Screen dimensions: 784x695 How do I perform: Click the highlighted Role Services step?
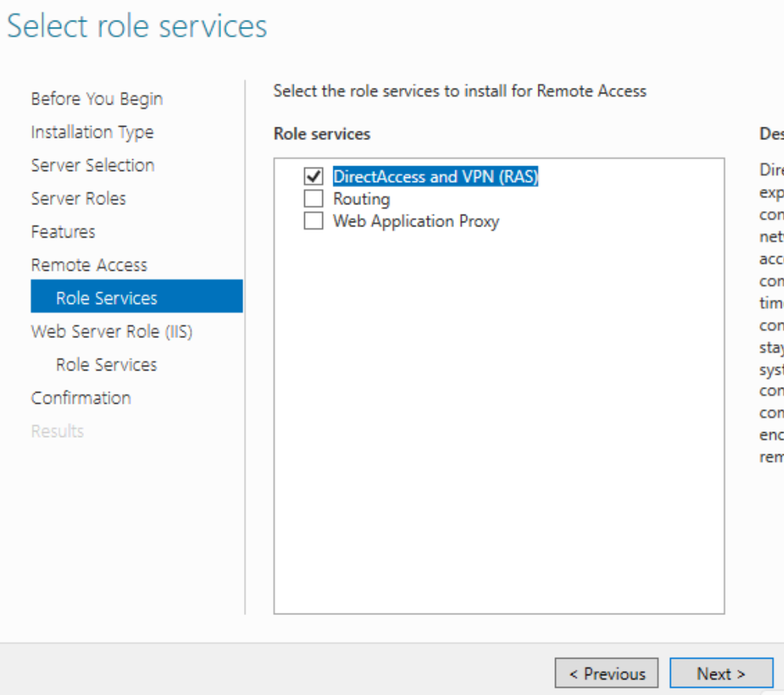coord(106,298)
